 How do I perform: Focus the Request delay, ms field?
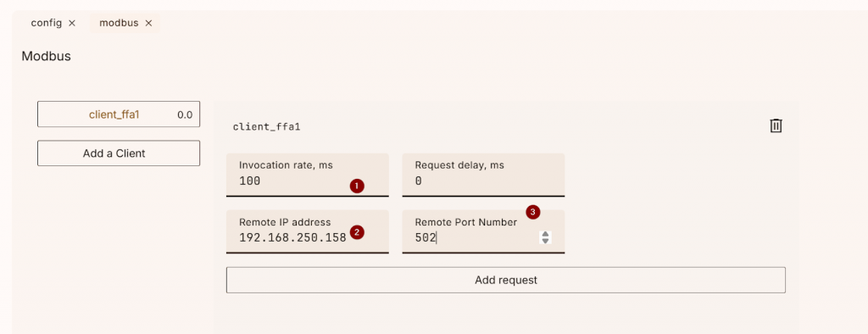[x=483, y=175]
